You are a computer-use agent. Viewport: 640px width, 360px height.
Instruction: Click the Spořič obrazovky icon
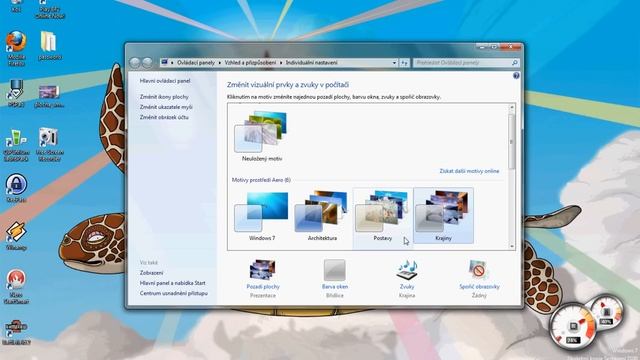(479, 270)
